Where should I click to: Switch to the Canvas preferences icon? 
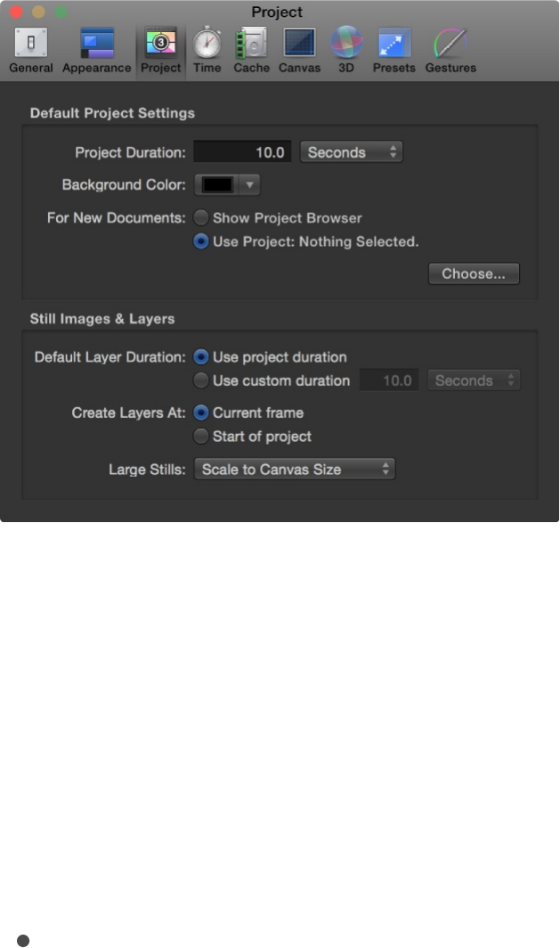(299, 43)
